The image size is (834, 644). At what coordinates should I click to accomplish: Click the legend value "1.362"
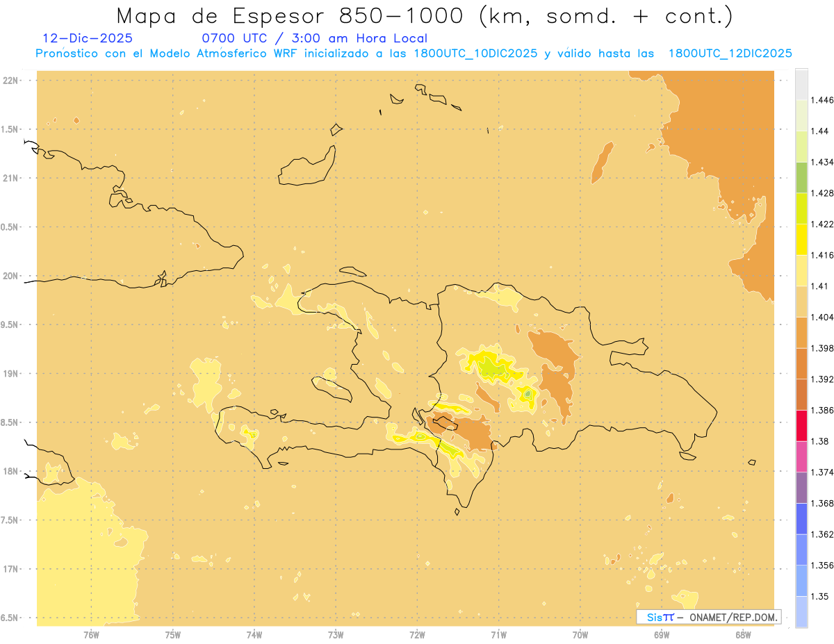point(822,534)
